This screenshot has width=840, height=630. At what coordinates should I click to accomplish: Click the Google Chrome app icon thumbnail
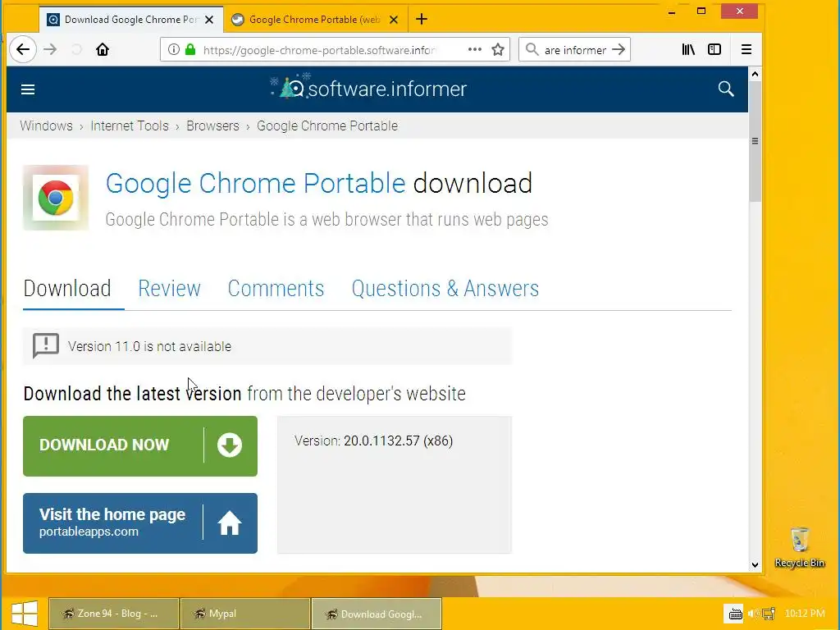coord(56,198)
